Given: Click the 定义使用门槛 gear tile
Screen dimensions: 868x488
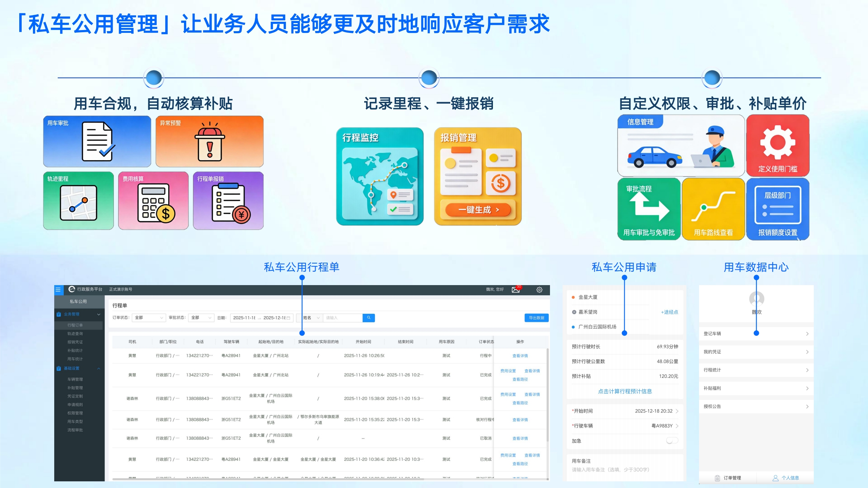Looking at the screenshot, I should tap(777, 146).
